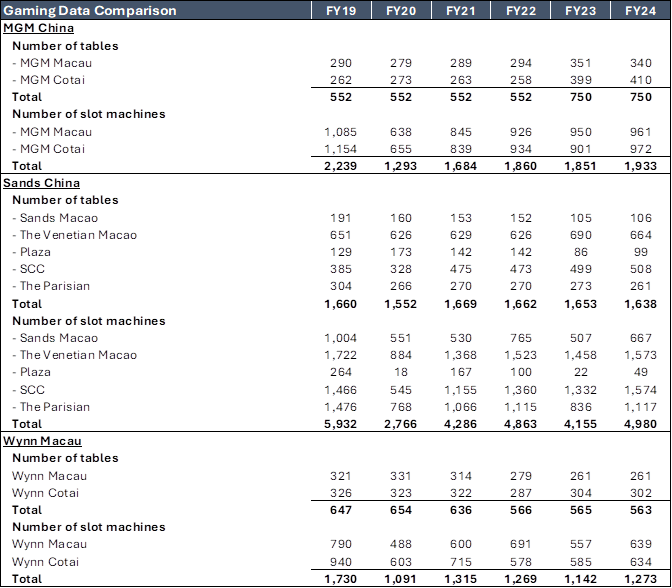The width and height of the screenshot is (672, 588).
Task: Select MGM Macau tables FY23 value 351
Action: [581, 63]
